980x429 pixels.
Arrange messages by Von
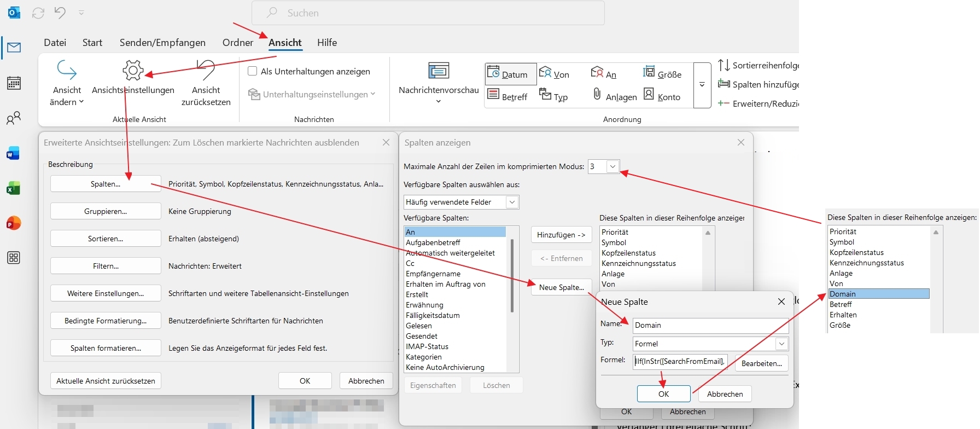point(555,73)
